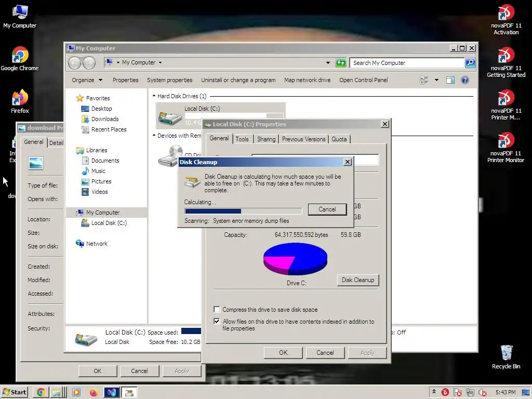Collapse the Hard Disk Drives group
This screenshot has width=532, height=399.
pos(154,96)
